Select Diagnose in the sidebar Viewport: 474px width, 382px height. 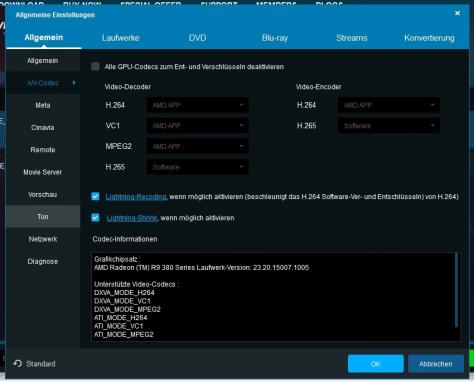43,261
